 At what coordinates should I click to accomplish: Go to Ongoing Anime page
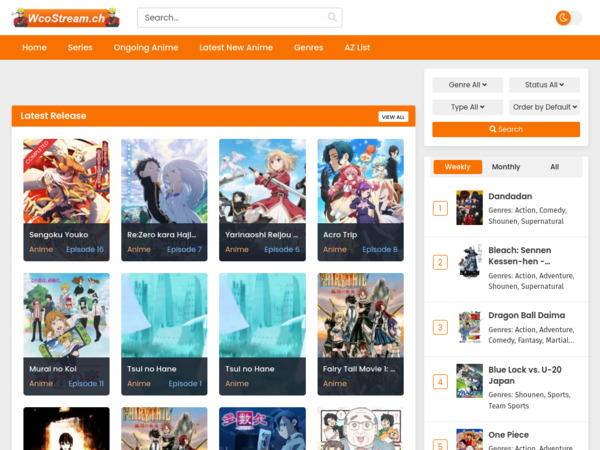tap(146, 47)
